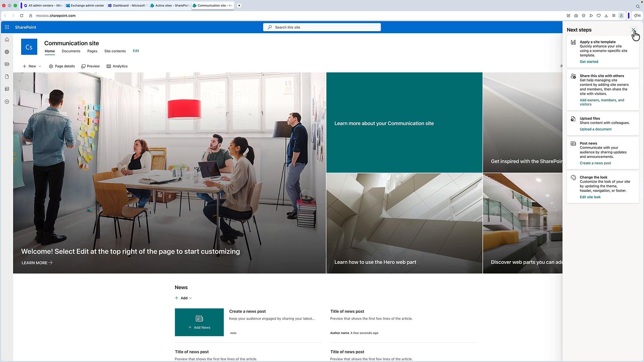This screenshot has height=362, width=644.
Task: Click the Search this site field
Action: (x=322, y=27)
